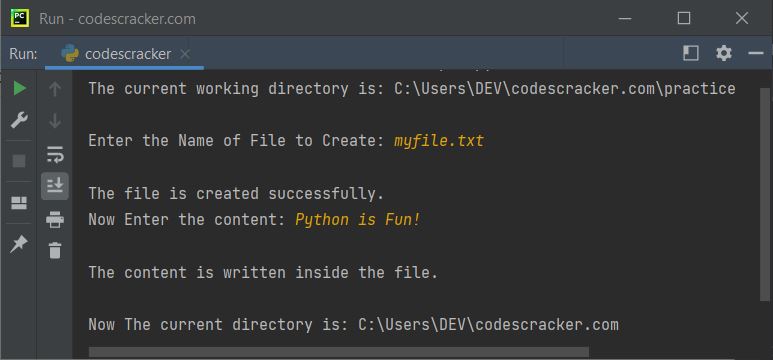Screen dimensions: 773x360
Task: Go up the stack trace arrow
Action: pyautogui.click(x=55, y=89)
